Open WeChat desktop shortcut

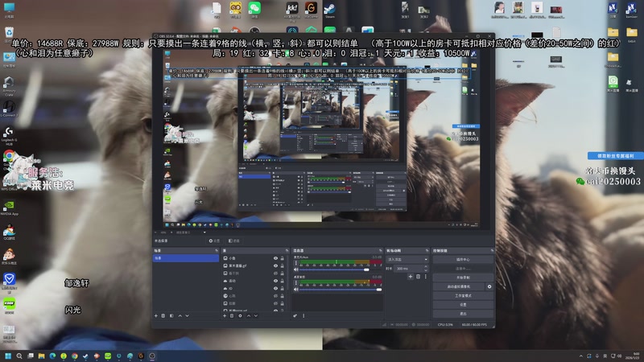254,9
